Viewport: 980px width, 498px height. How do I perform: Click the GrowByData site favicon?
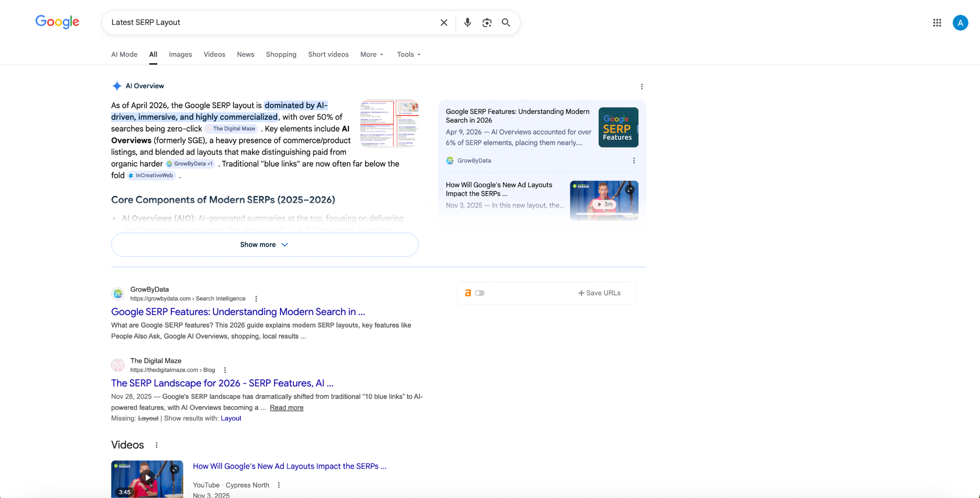pos(118,293)
